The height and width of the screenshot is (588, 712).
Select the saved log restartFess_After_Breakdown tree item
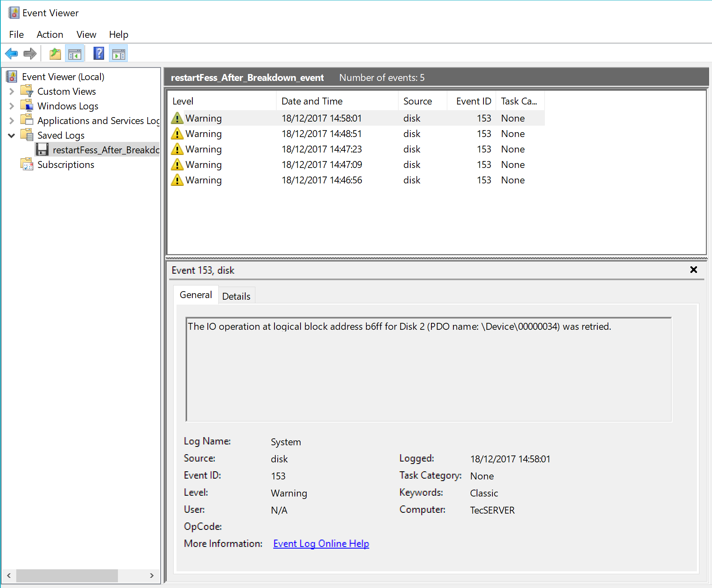tap(105, 150)
